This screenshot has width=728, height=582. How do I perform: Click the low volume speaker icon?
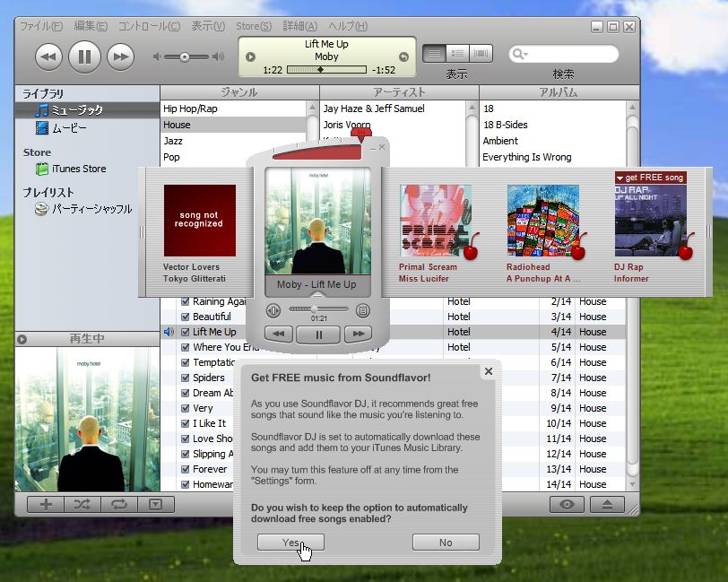[157, 56]
